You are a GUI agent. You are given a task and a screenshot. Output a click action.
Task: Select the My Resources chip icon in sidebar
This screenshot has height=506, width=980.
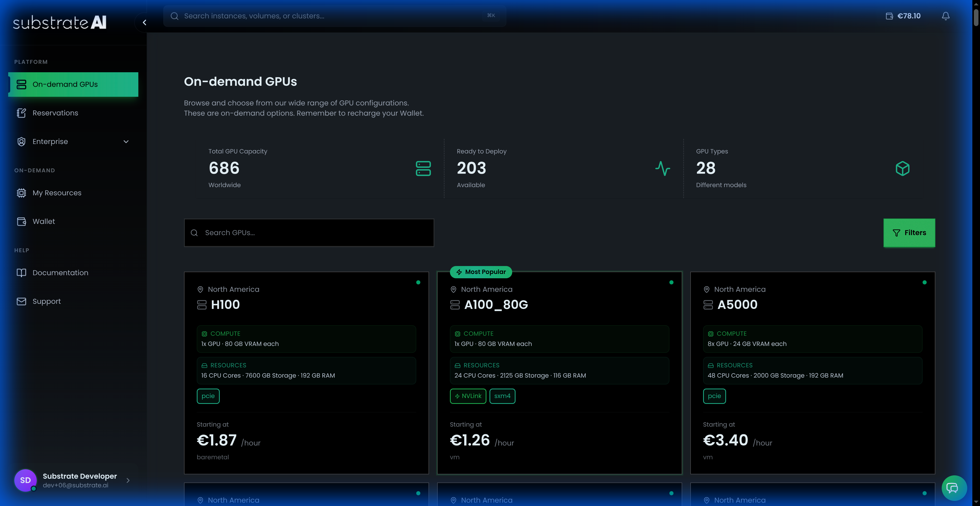click(x=21, y=193)
